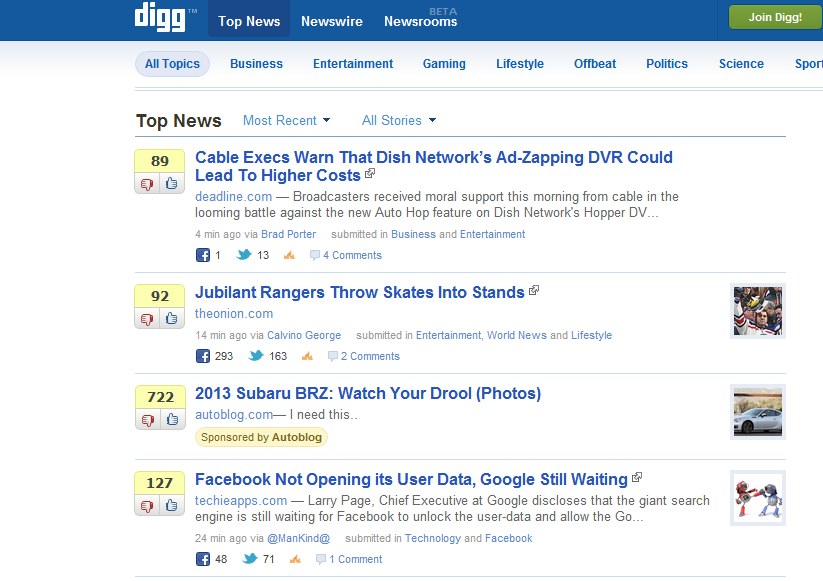
Task: Select the Offbeat topic
Action: point(595,64)
